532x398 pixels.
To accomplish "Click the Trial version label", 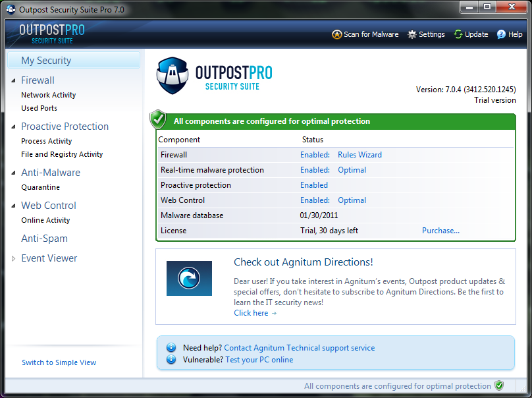I will (x=495, y=100).
